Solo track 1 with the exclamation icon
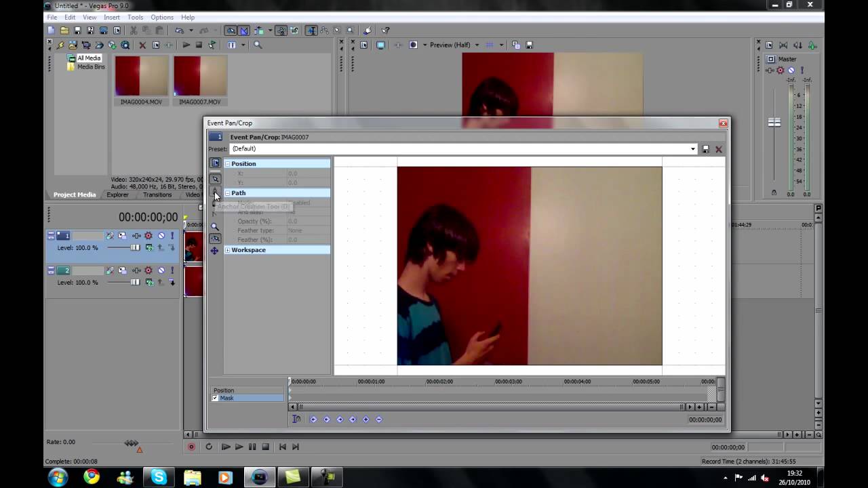 pos(172,236)
